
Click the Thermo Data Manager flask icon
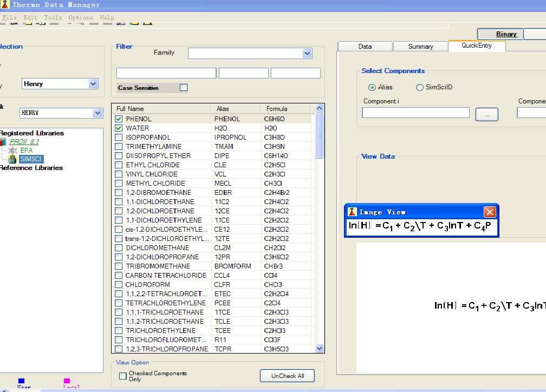pos(4,5)
